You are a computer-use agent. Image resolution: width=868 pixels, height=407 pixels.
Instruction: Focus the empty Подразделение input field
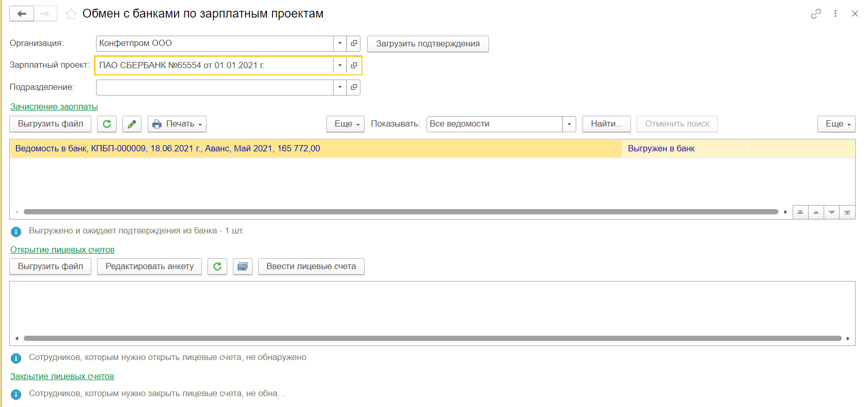(x=215, y=87)
